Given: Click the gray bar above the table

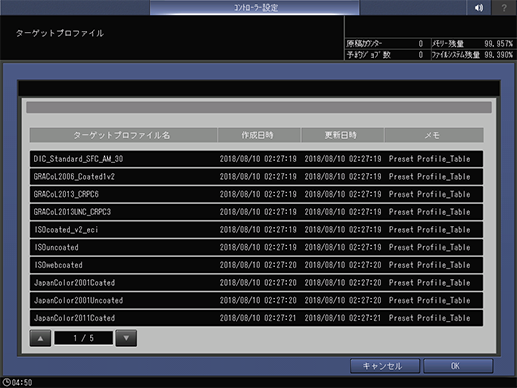Looking at the screenshot, I should (259, 107).
